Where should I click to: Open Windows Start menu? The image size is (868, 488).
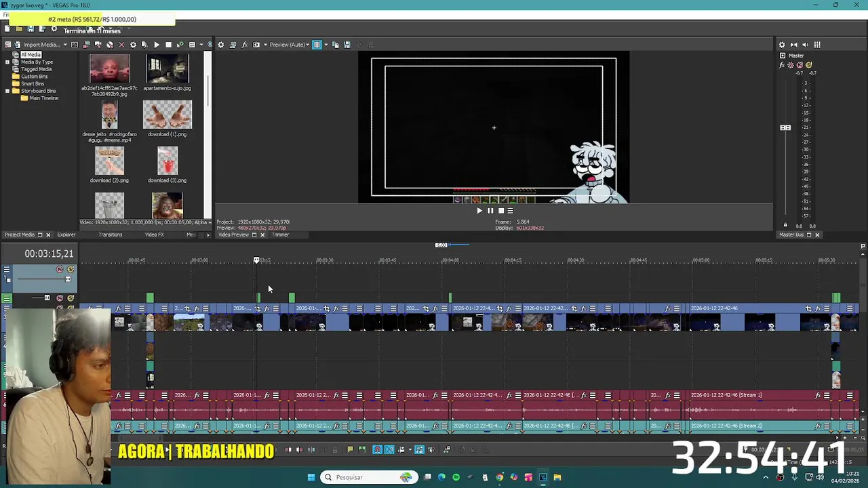(x=311, y=477)
